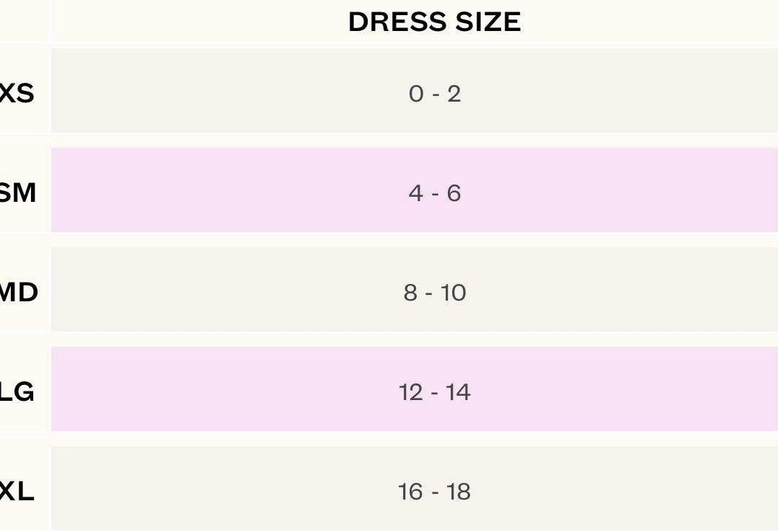
Task: Select the SM size row label
Action: [17, 193]
